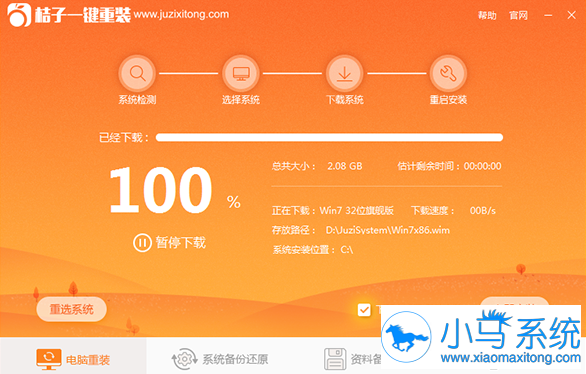Click the 00:00:00 remaining time value
Screen dimensions: 586x374
(482, 166)
